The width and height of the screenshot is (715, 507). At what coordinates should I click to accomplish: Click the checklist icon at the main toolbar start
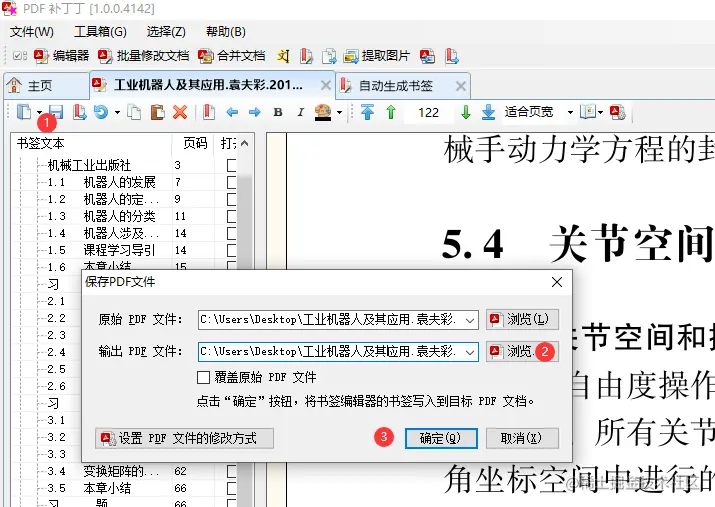click(x=20, y=56)
